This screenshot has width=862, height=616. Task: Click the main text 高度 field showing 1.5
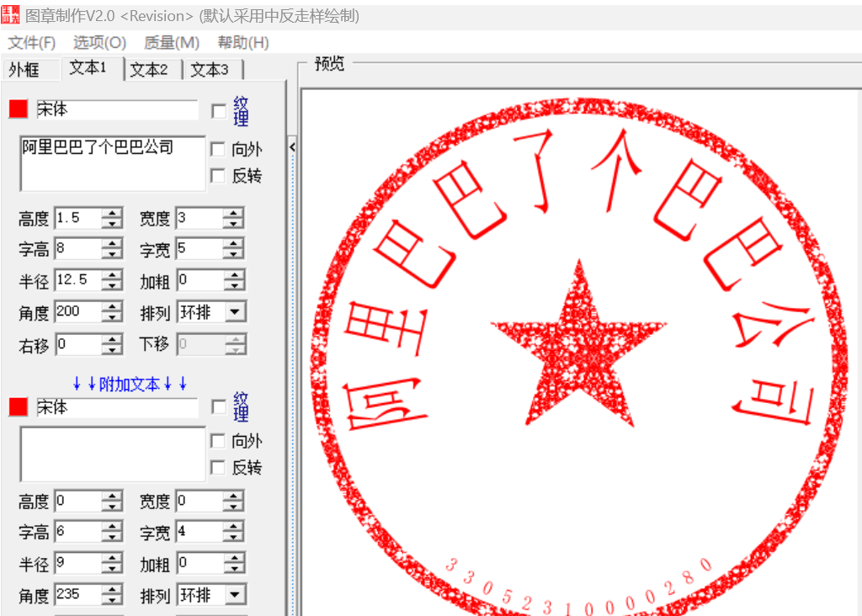click(x=78, y=218)
